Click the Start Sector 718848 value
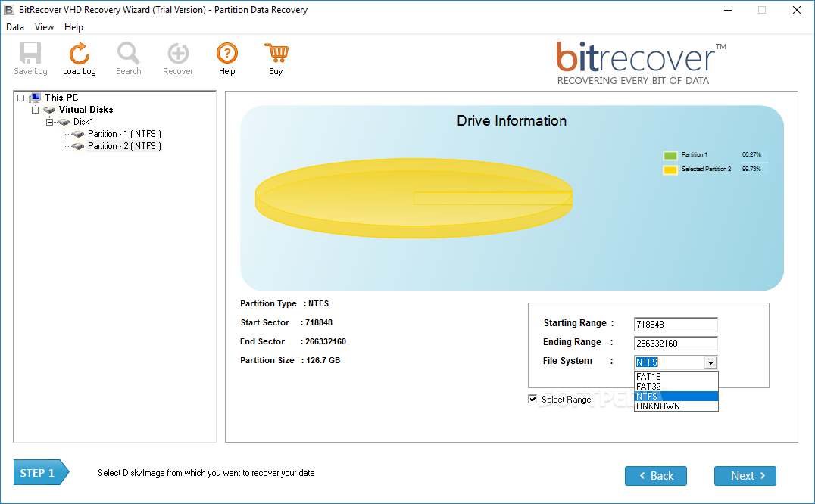The height and width of the screenshot is (504, 815). coord(319,322)
